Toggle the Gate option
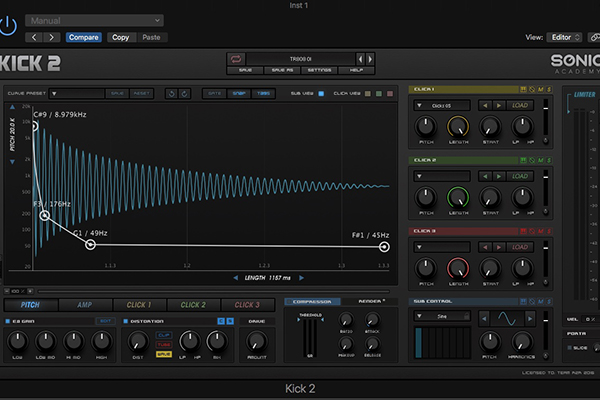The width and height of the screenshot is (600, 400). click(215, 93)
